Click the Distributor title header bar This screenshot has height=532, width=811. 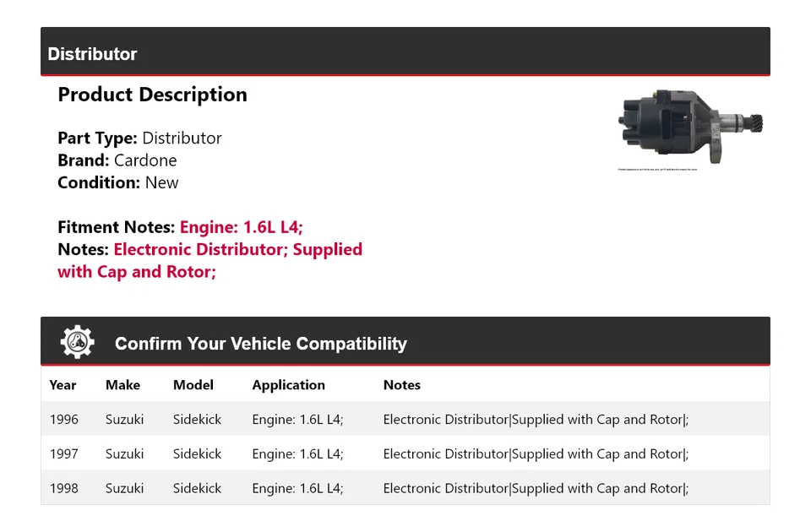(405, 53)
